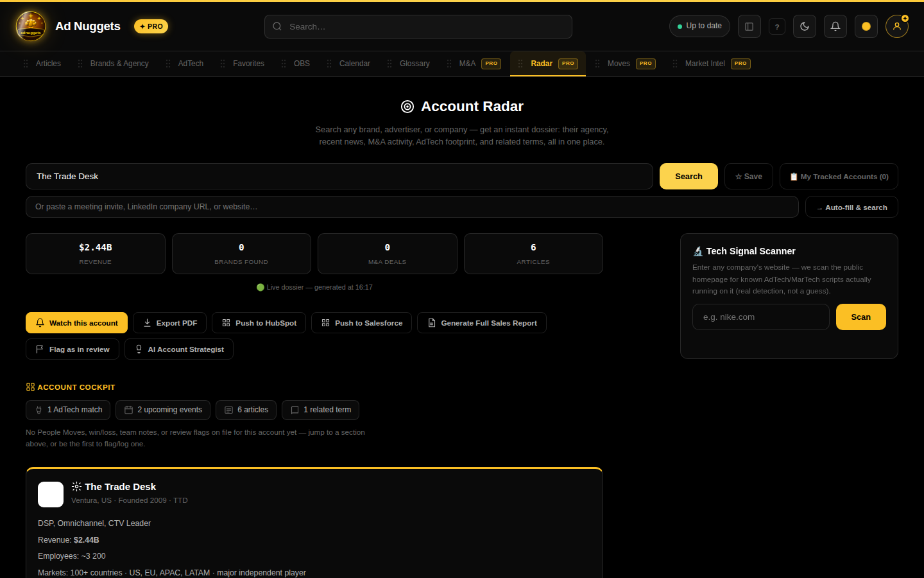Launch AI Account Strategist
This screenshot has height=578, width=924.
[x=179, y=349]
